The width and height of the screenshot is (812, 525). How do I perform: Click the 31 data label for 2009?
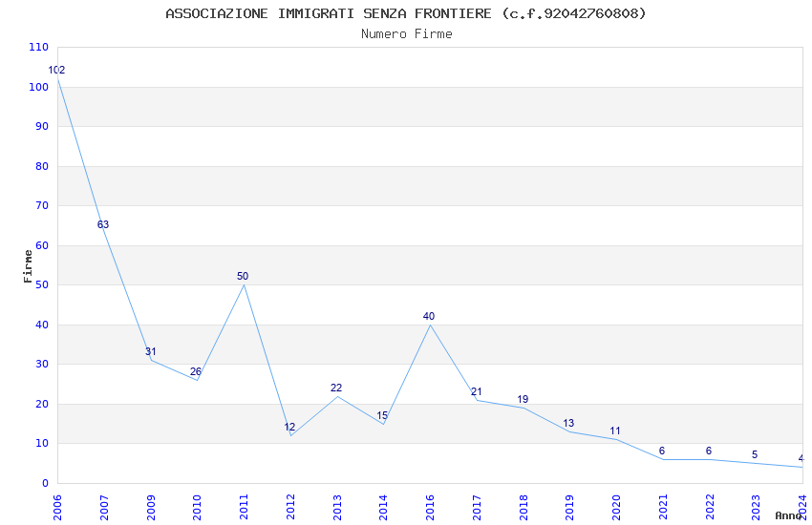point(150,351)
